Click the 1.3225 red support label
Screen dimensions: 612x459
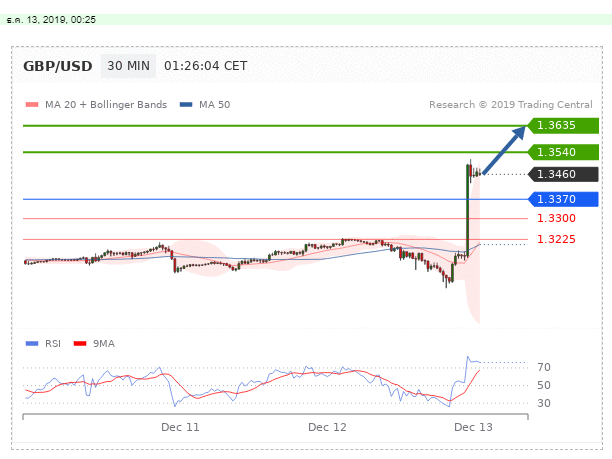(556, 239)
